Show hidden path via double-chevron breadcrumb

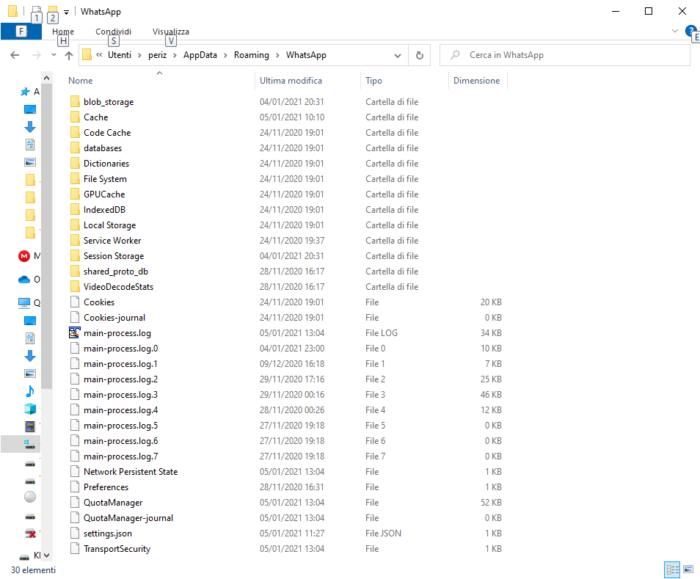click(x=99, y=55)
